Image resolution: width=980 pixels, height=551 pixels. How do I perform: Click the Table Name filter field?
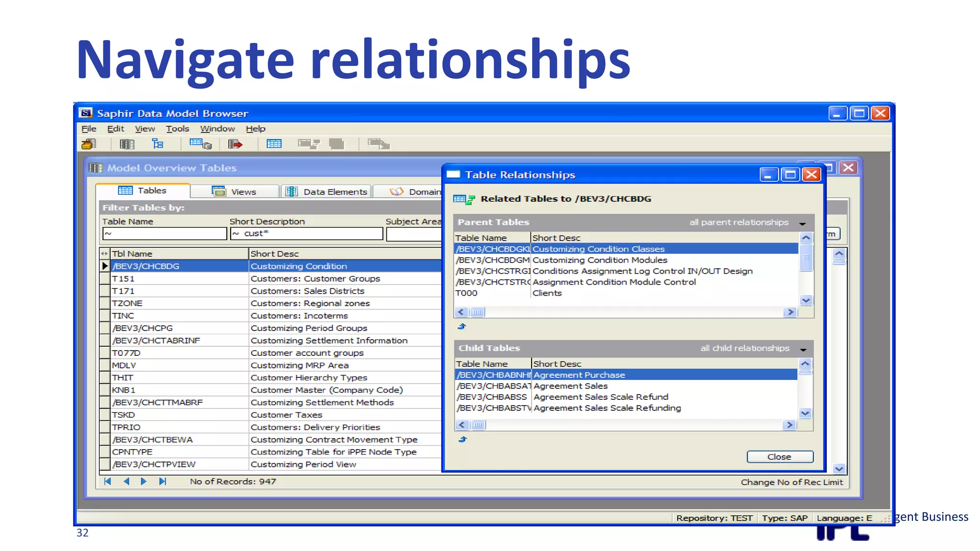pyautogui.click(x=165, y=233)
